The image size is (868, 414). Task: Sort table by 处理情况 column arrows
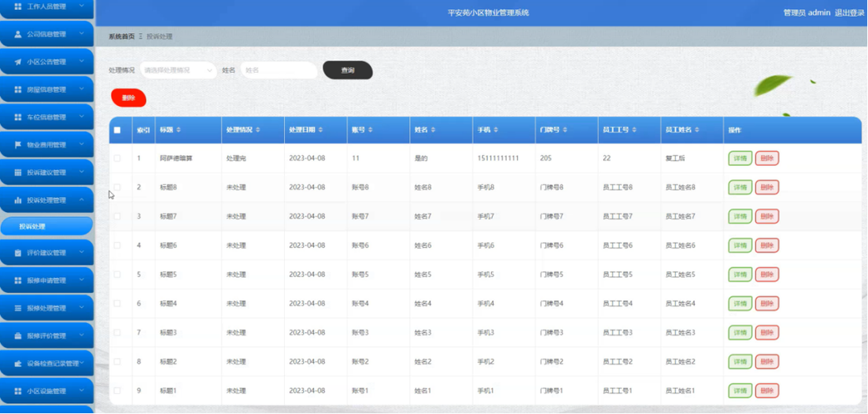pos(258,130)
